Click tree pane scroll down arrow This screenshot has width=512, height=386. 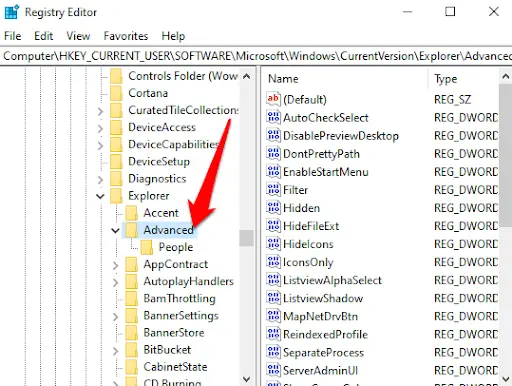[x=246, y=379]
